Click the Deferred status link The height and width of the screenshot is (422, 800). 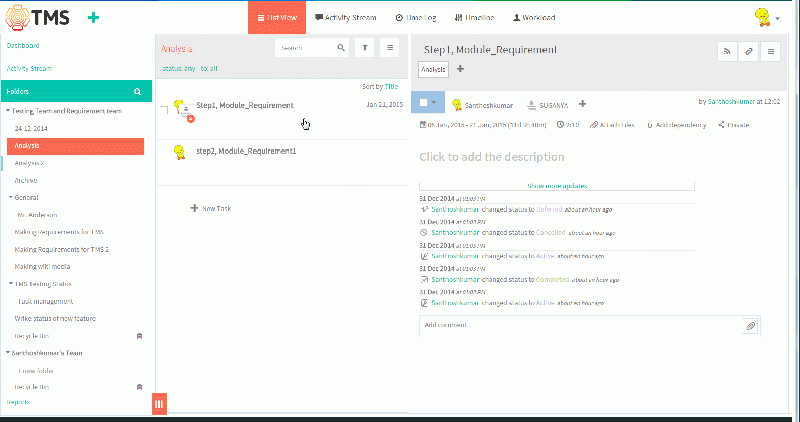pos(548,209)
